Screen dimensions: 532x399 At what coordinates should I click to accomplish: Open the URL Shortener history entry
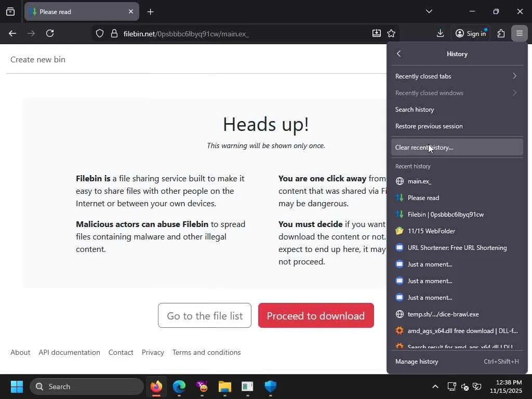[457, 248]
